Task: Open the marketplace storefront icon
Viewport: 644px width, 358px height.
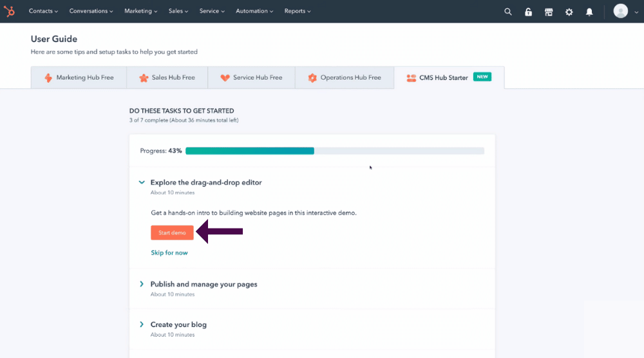Action: click(x=549, y=12)
